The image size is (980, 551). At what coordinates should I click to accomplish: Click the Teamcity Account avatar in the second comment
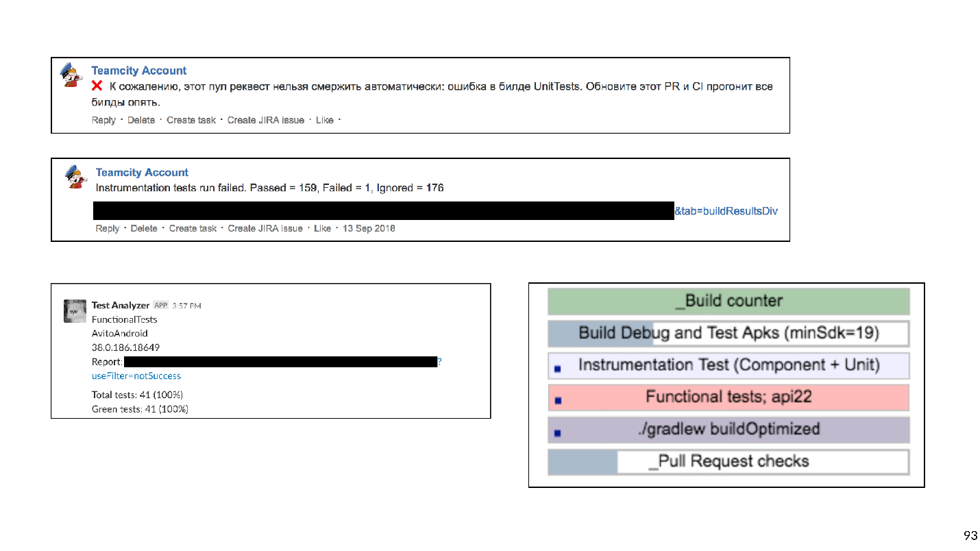[76, 177]
